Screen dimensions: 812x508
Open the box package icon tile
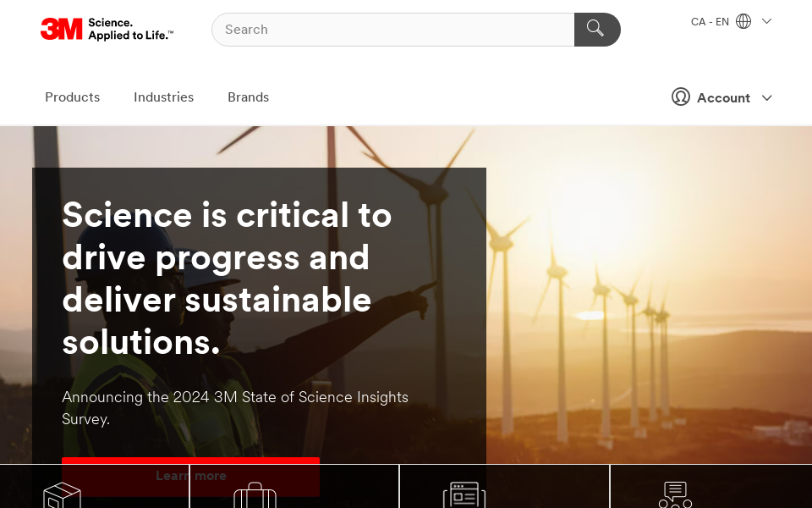coord(62,494)
